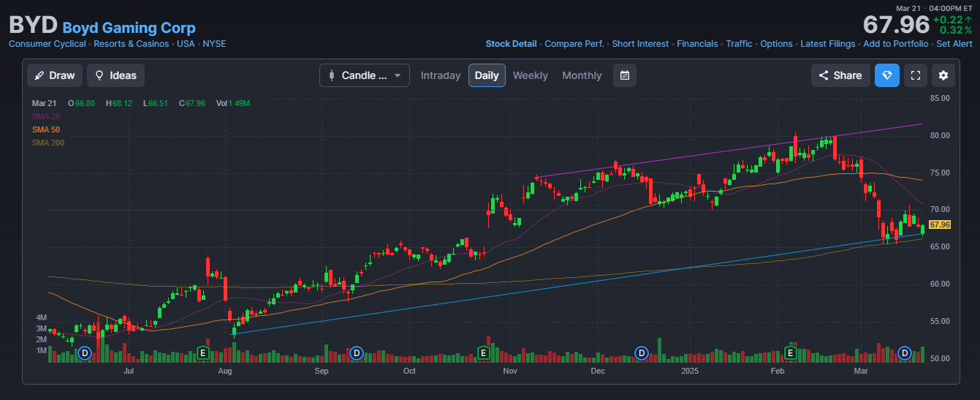
Task: Click the SMA 200 indicator label
Action: coord(48,143)
